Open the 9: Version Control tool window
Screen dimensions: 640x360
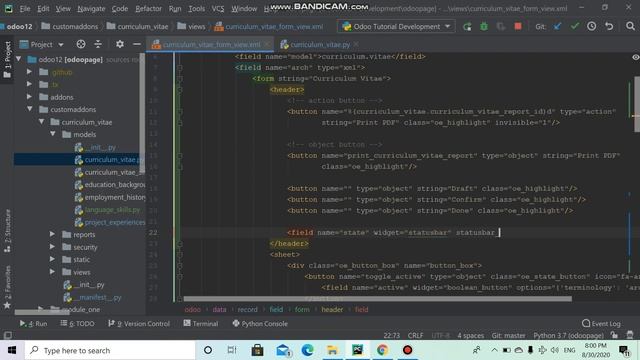[139, 324]
